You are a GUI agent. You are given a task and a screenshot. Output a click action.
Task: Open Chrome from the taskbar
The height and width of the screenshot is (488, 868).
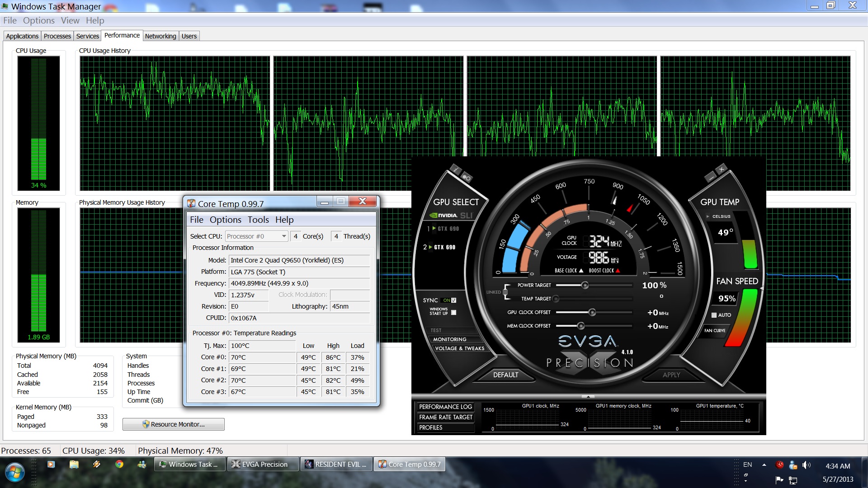pos(119,464)
